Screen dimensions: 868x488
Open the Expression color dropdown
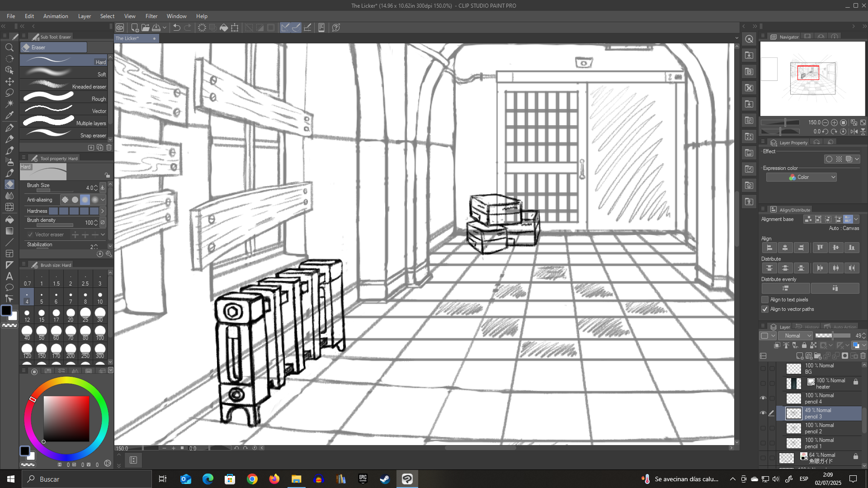[x=801, y=177]
